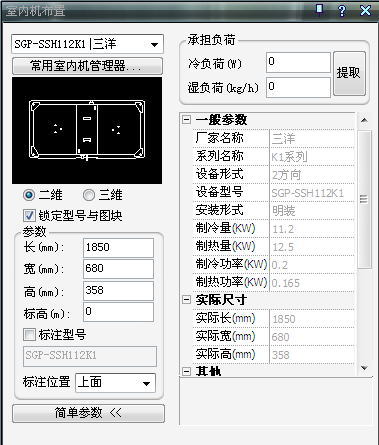
Task: Click the properties scrollbar down arrow
Action: [x=364, y=368]
